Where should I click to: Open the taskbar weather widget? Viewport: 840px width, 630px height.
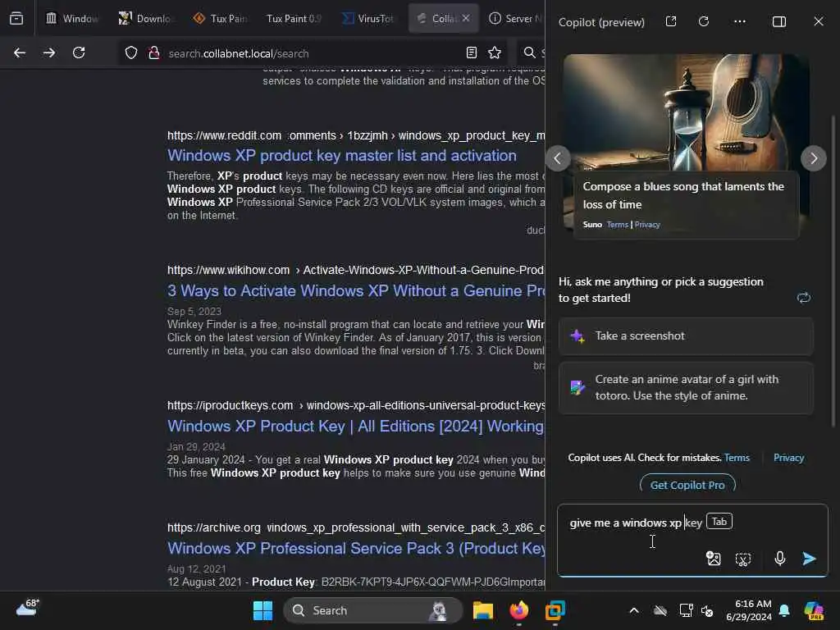[x=27, y=608]
